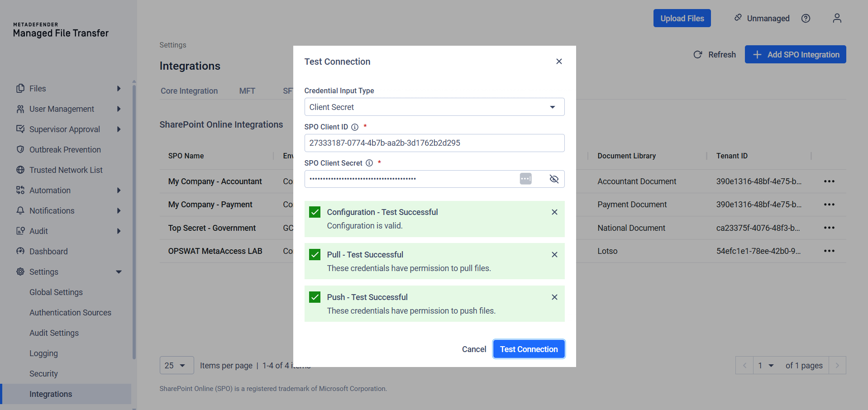Switch to the Core Integration tab
Viewport: 868px width, 410px height.
click(189, 91)
